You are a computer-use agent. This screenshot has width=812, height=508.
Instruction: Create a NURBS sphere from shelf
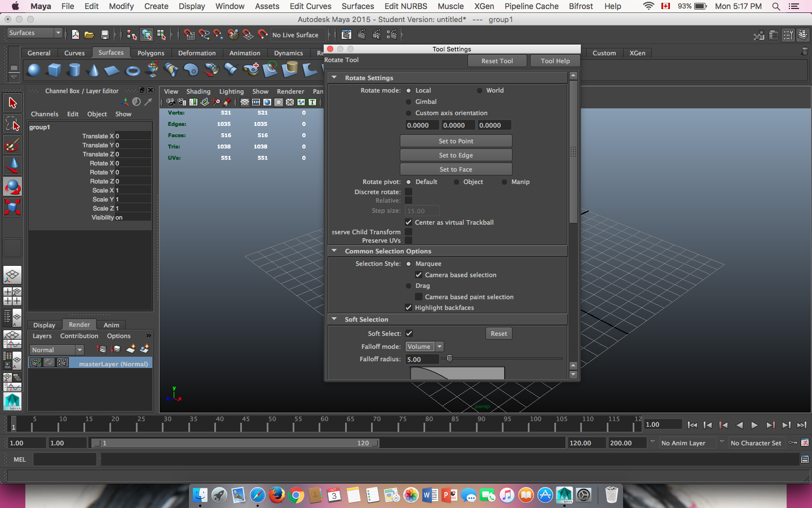pos(34,70)
